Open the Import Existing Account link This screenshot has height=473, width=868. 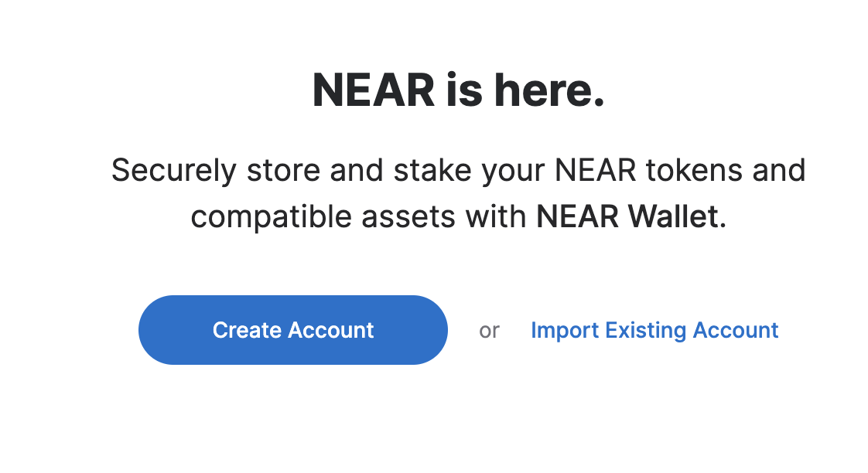click(x=654, y=331)
